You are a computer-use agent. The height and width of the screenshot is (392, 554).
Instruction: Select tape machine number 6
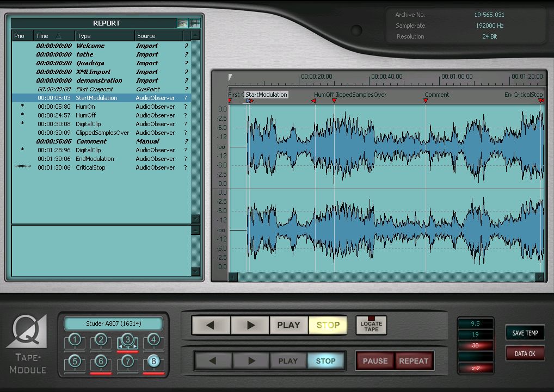pyautogui.click(x=101, y=361)
